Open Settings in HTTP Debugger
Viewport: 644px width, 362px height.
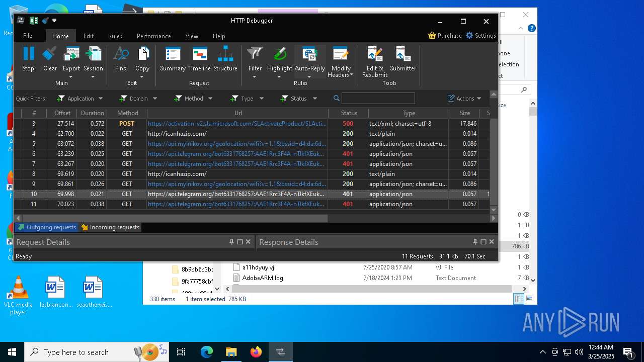tap(480, 36)
